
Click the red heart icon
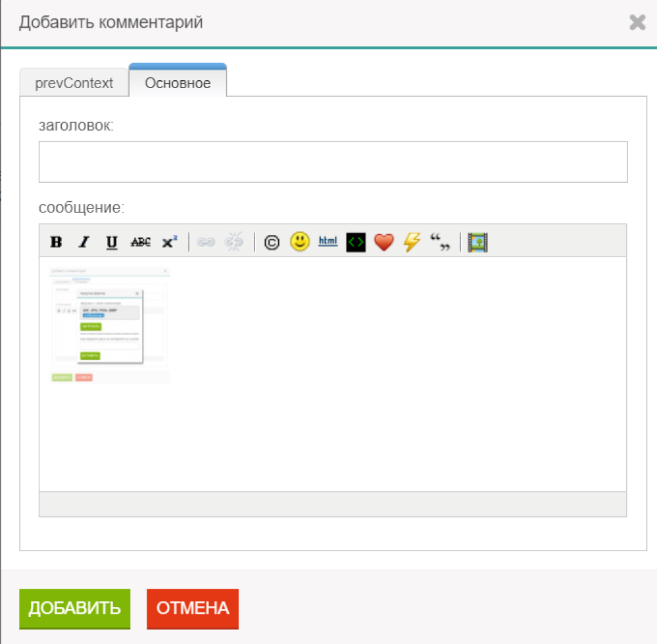click(383, 242)
